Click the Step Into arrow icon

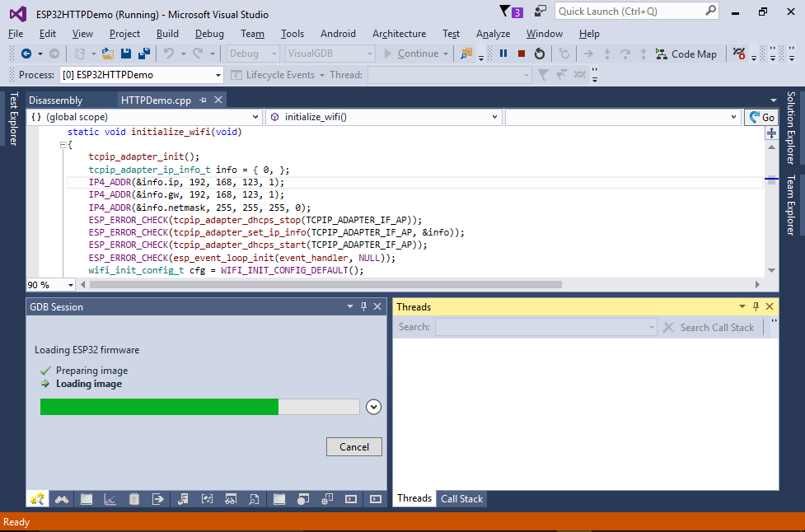coord(606,54)
